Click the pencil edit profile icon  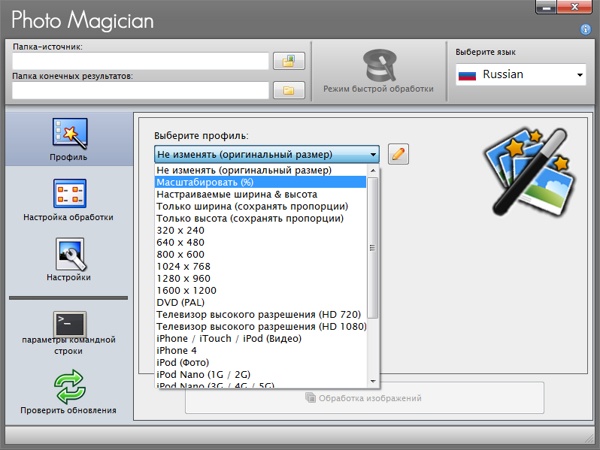click(x=398, y=154)
